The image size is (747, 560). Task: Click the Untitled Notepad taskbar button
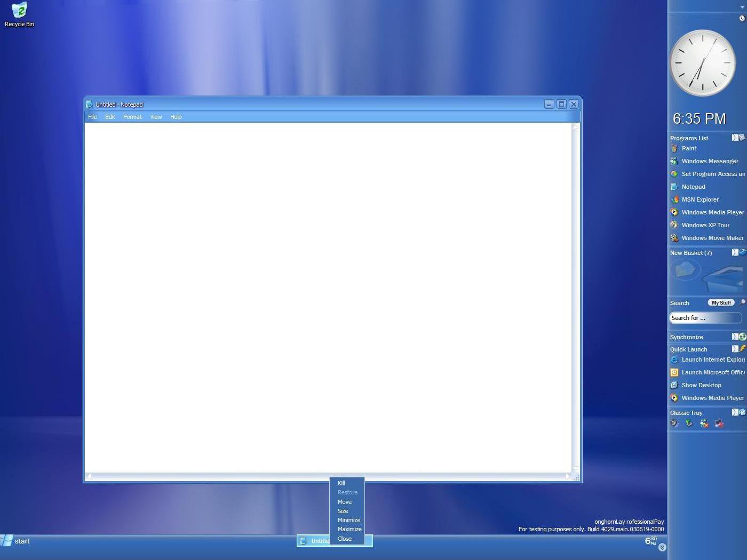[x=315, y=541]
